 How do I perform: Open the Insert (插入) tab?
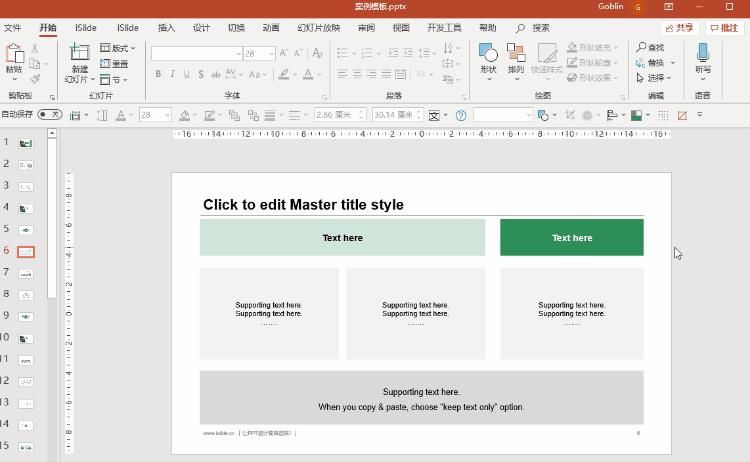[x=166, y=28]
